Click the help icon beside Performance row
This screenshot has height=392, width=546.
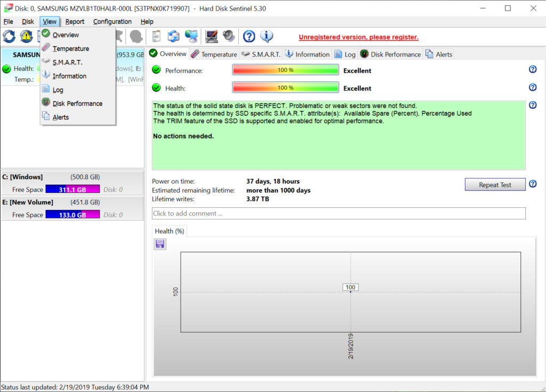pyautogui.click(x=533, y=69)
